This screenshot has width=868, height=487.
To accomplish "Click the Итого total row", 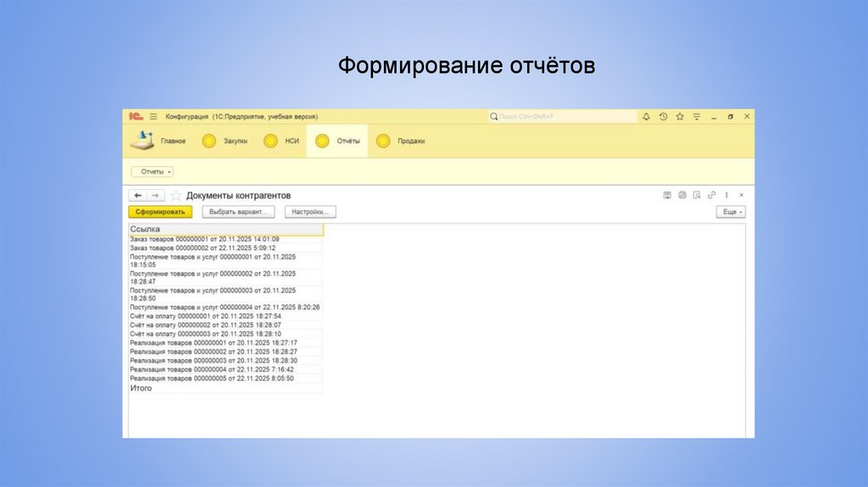I will click(225, 389).
